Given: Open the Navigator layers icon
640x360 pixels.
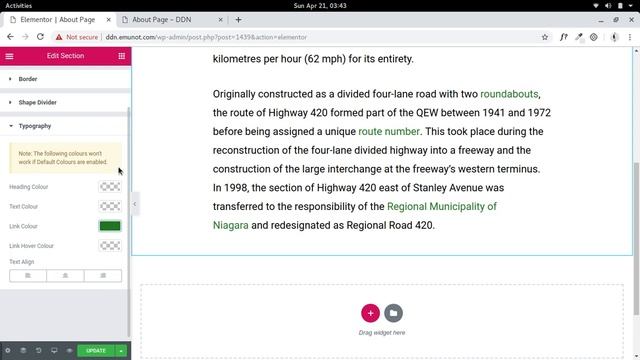Looking at the screenshot, I should pyautogui.click(x=23, y=351).
